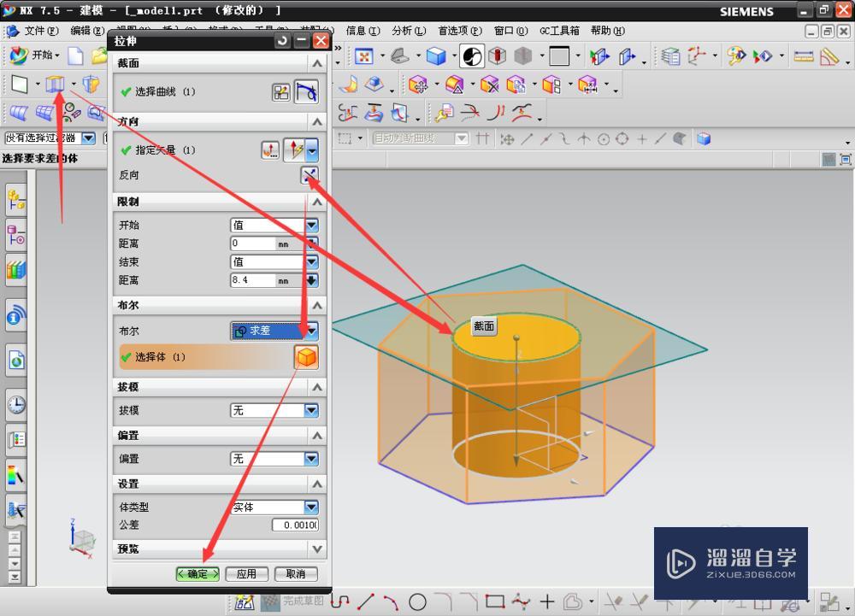The height and width of the screenshot is (616, 855).
Task: Click the New file icon
Action: 75,56
